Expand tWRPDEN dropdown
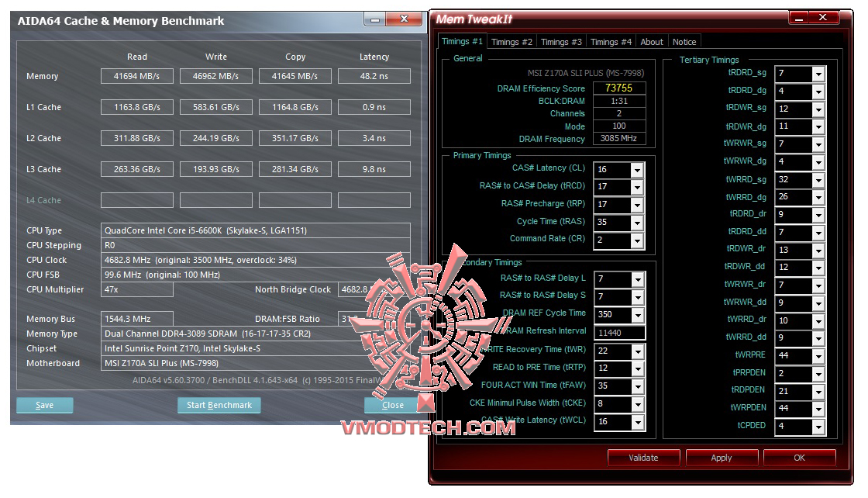The width and height of the screenshot is (868, 498). [x=818, y=409]
